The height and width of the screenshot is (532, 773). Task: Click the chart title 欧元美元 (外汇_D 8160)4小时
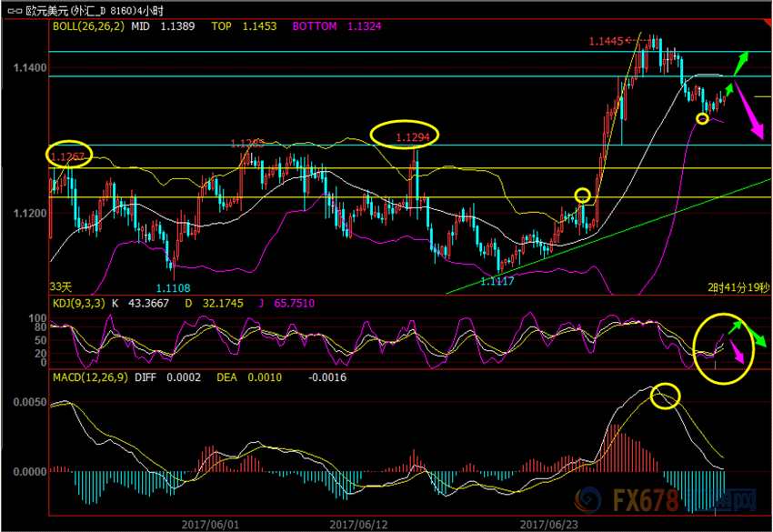point(95,11)
